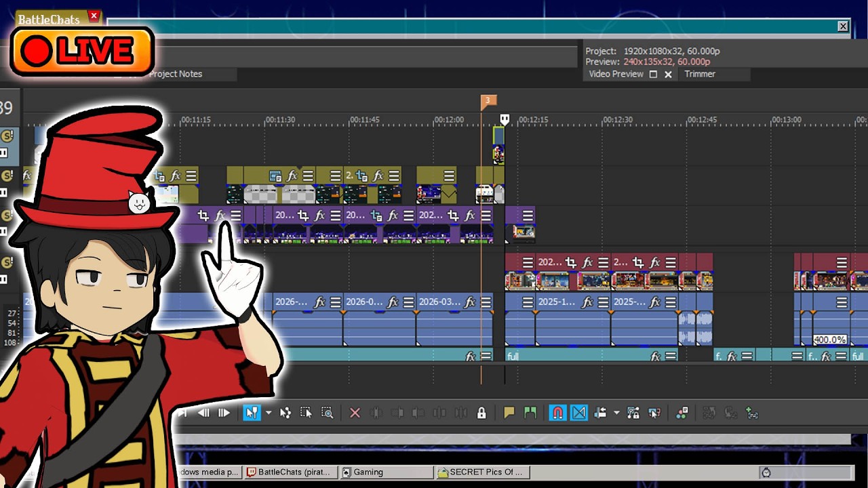Click the generated media icon on olive clip
Screen dimensions: 868x488
(275, 176)
